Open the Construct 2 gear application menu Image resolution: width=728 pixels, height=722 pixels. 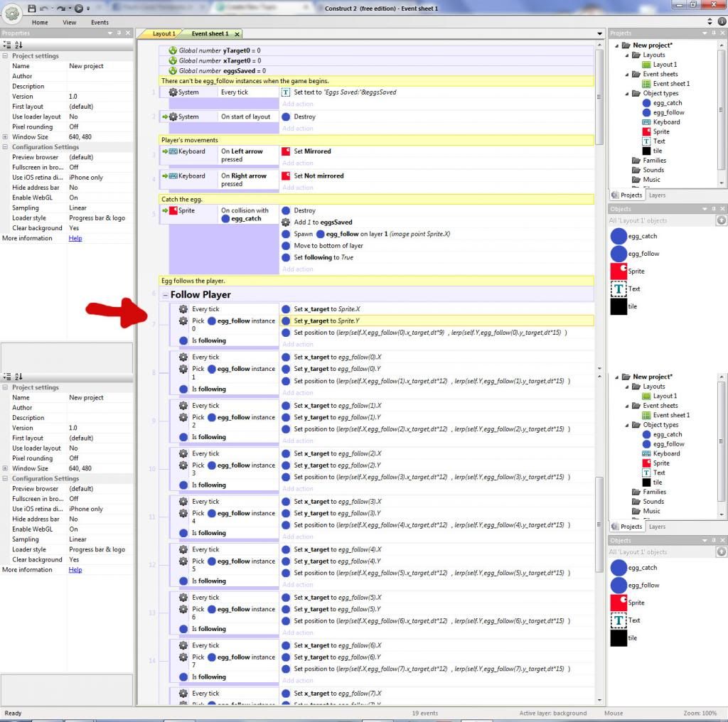pyautogui.click(x=12, y=14)
